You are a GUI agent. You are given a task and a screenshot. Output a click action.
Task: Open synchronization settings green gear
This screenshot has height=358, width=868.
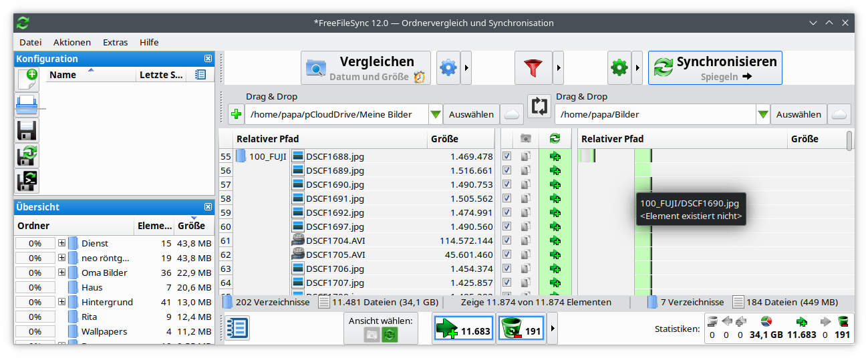click(x=619, y=67)
